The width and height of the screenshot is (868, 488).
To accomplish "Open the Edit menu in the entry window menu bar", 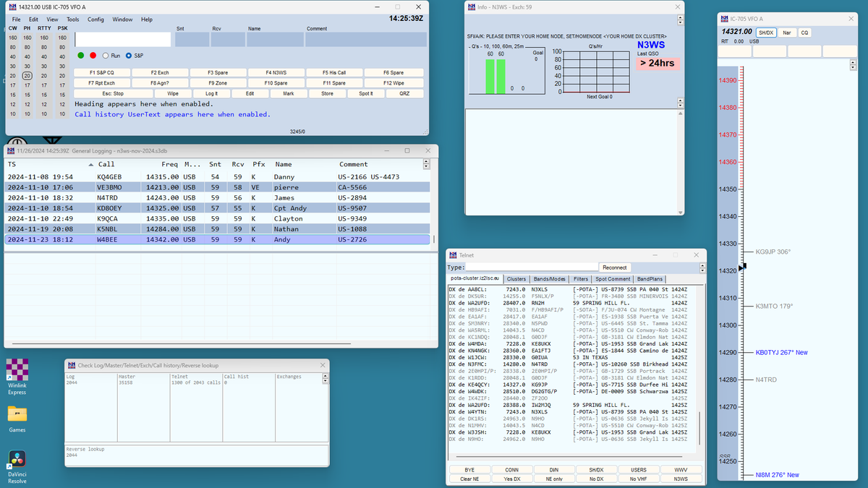I will (33, 20).
